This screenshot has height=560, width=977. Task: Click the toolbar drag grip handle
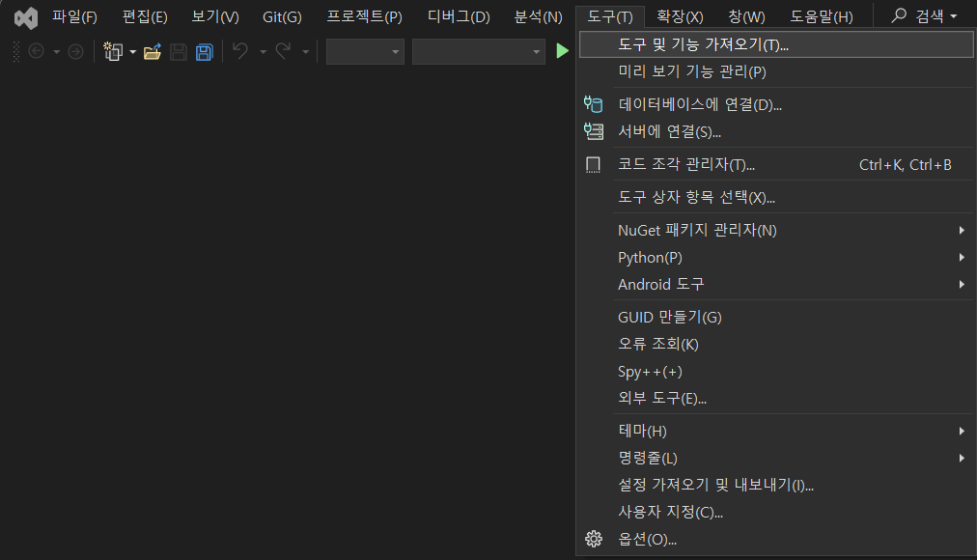(16, 52)
